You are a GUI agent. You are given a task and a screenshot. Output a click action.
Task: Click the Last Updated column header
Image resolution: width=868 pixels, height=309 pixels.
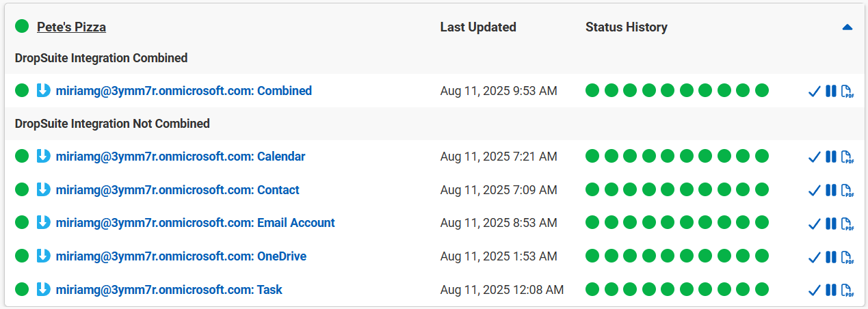click(x=477, y=27)
